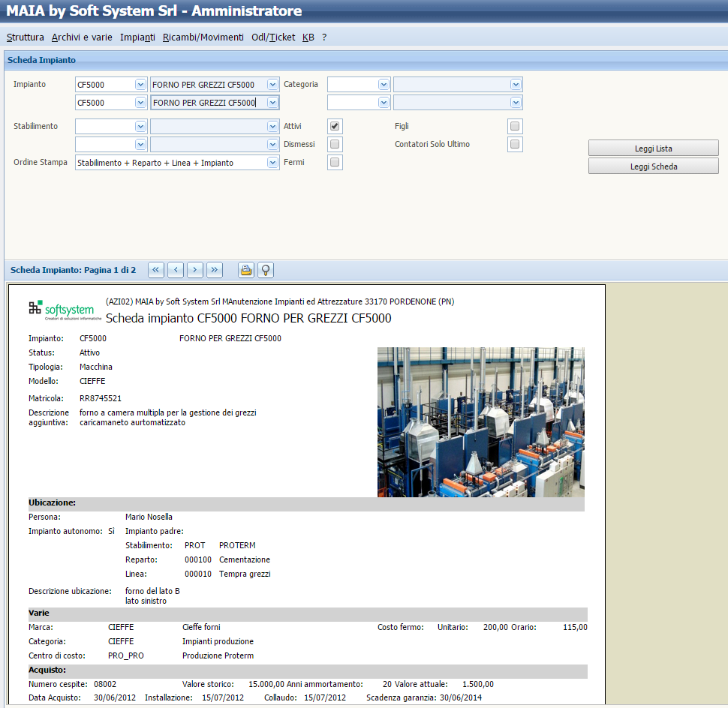Enable the Dismessi checkbox

coord(335,144)
